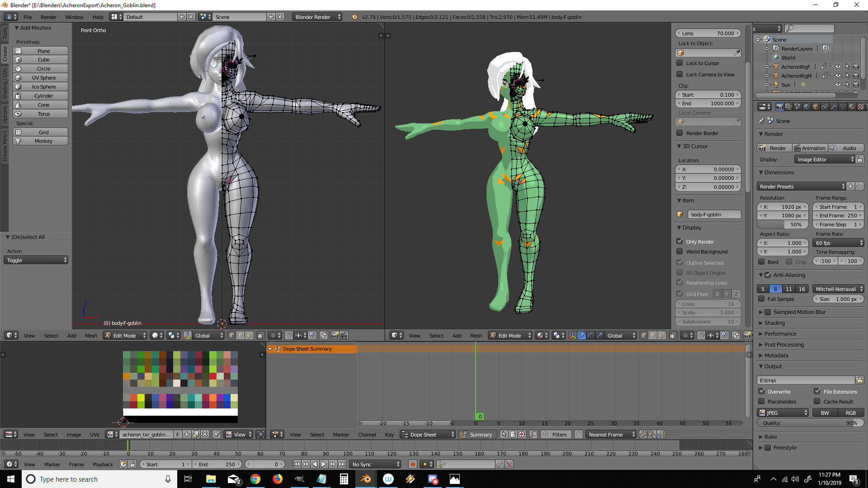Open Chrome from the Windows taskbar
The width and height of the screenshot is (868, 488).
(x=255, y=479)
